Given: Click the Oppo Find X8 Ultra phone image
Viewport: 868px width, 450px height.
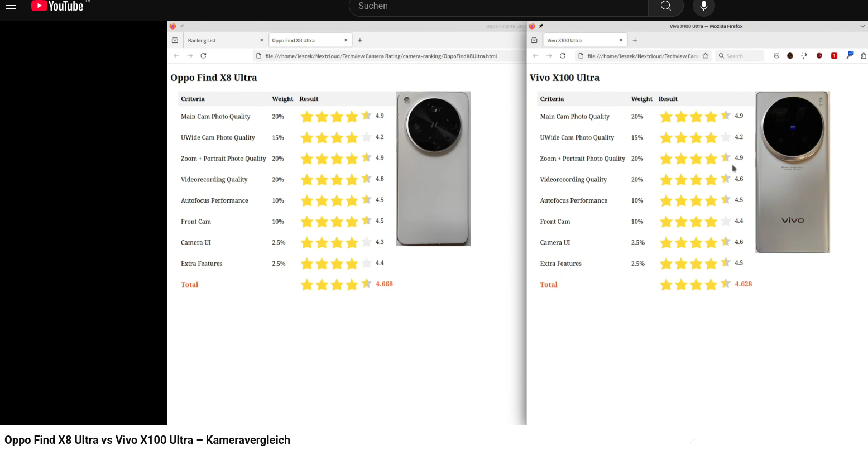Looking at the screenshot, I should point(433,169).
